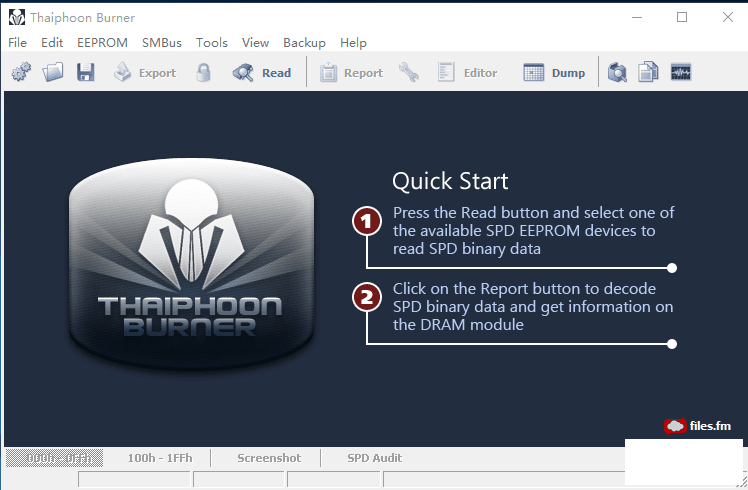Click the Report toolbar button
Image resolution: width=748 pixels, height=490 pixels.
352,73
